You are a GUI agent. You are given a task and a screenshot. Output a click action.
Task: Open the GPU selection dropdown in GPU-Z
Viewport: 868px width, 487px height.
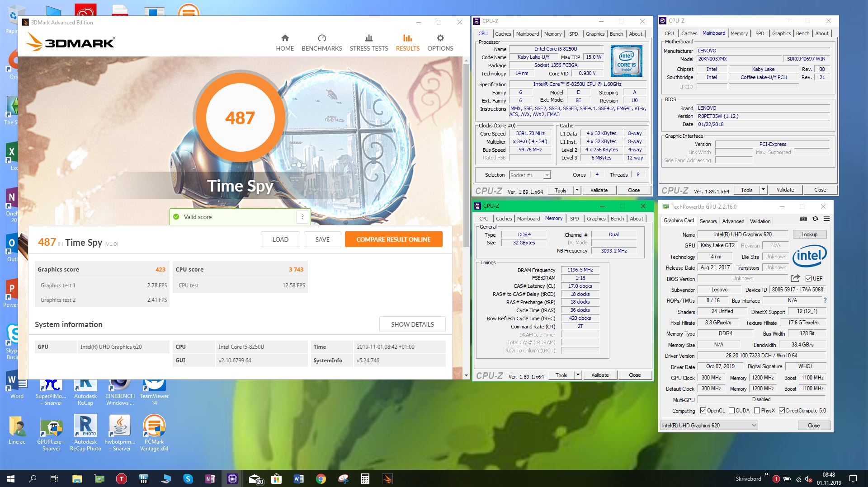[x=709, y=425]
